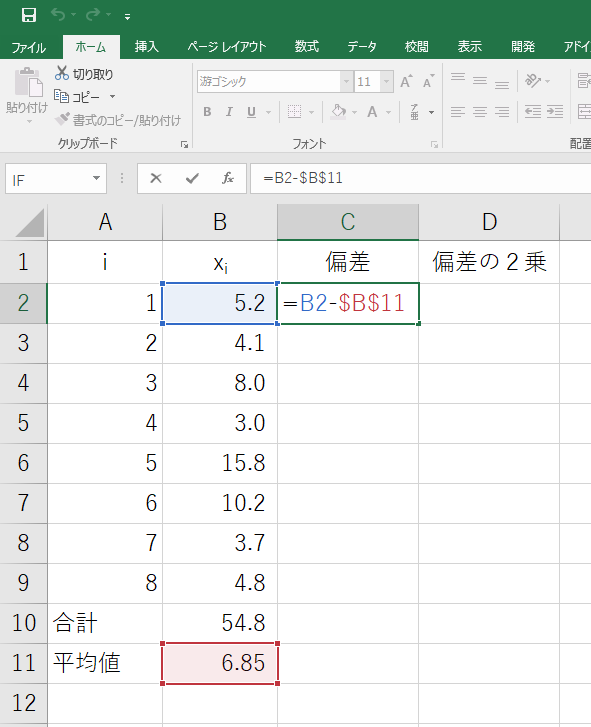Click the fill color bucket icon
This screenshot has height=727, width=591.
[x=338, y=112]
